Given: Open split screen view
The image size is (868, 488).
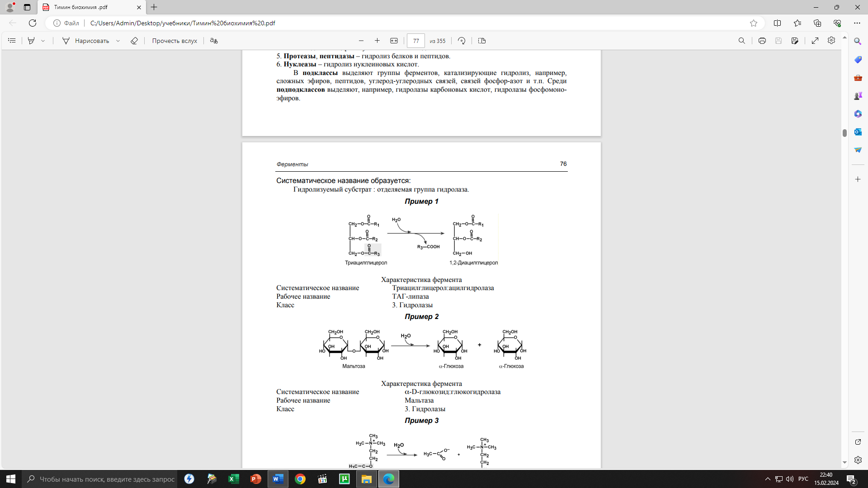Looking at the screenshot, I should (x=778, y=23).
